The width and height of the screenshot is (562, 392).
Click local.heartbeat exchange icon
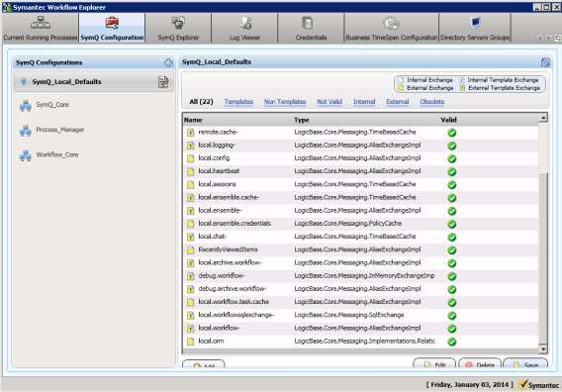[191, 172]
